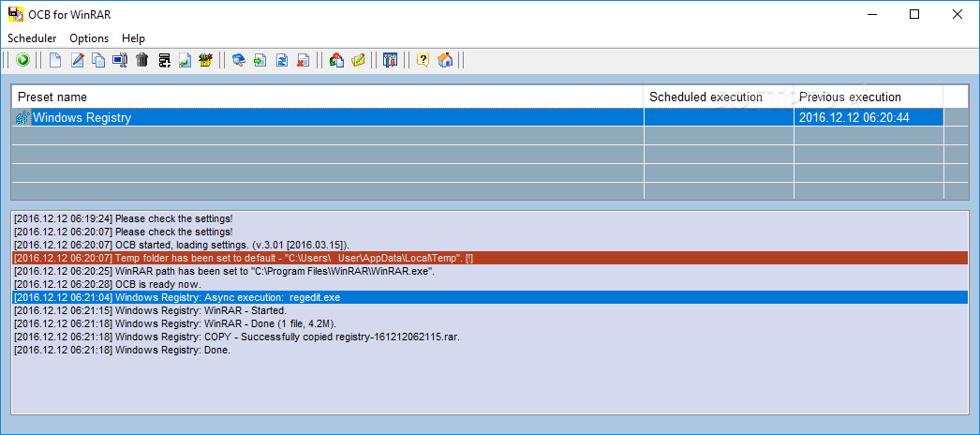
Task: Click the blue refresh page icon
Action: click(282, 60)
